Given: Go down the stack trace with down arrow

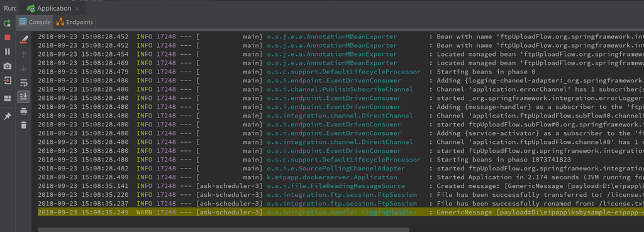Looking at the screenshot, I should (x=24, y=68).
